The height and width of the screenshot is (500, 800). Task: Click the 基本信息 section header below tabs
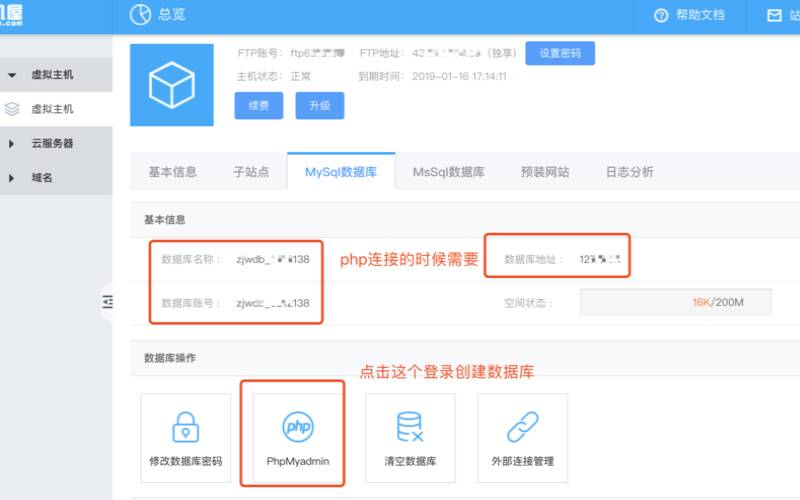point(165,220)
